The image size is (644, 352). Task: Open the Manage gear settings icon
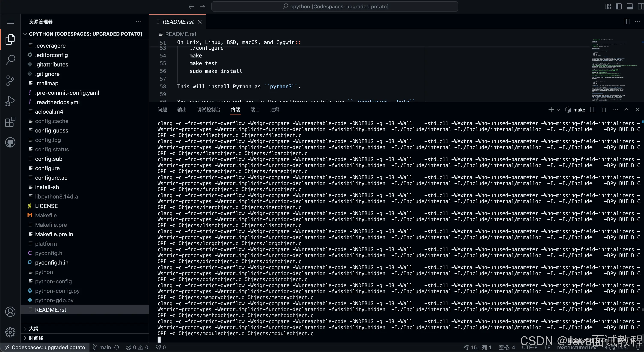pyautogui.click(x=10, y=332)
